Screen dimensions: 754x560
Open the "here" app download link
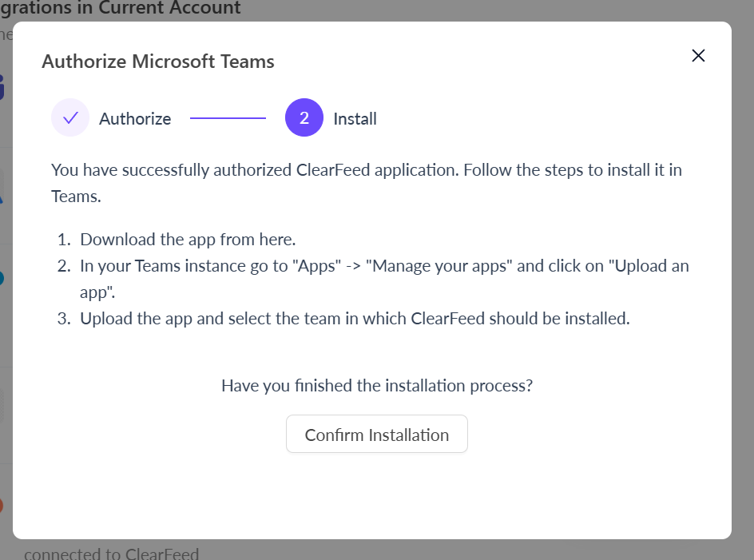(279, 240)
